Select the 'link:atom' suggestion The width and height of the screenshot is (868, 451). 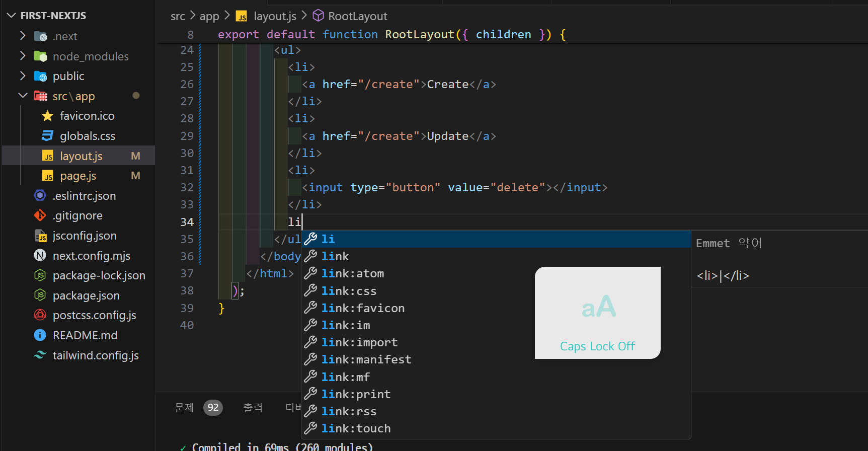pos(496,273)
